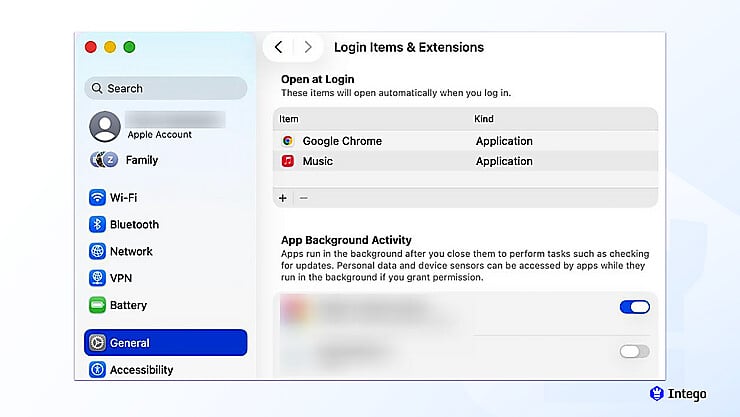Remove login item with minus button
This screenshot has height=417, width=740.
(303, 198)
